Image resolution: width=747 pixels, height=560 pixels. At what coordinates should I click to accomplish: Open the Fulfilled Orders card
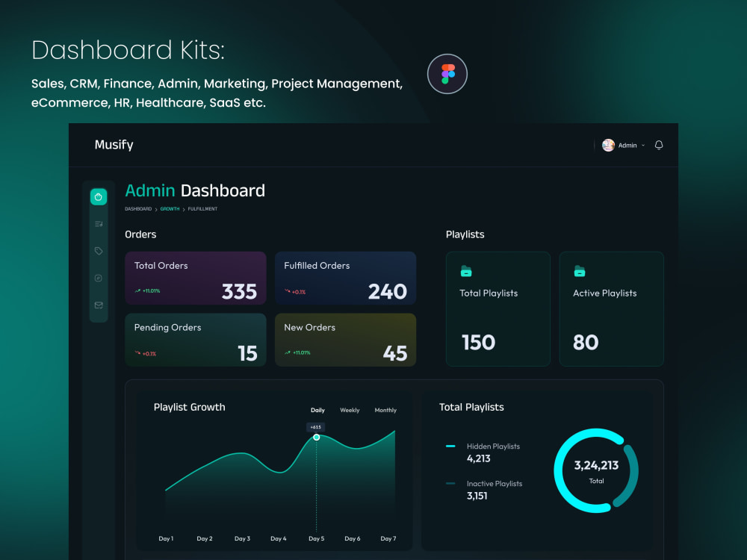[345, 278]
